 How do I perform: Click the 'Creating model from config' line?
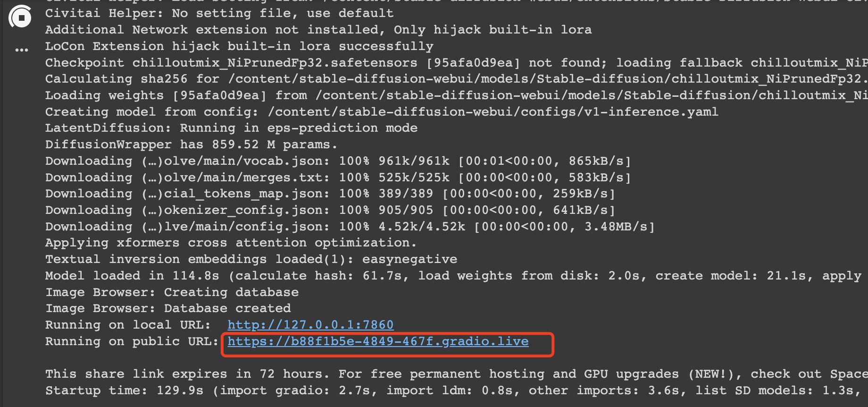coord(382,112)
